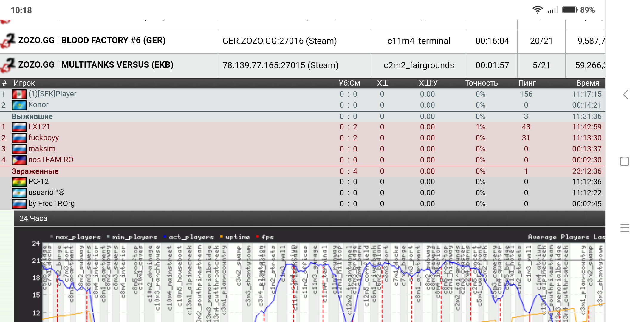Sort by Точность column header
Viewport: 644px width, 322px height.
[x=481, y=83]
